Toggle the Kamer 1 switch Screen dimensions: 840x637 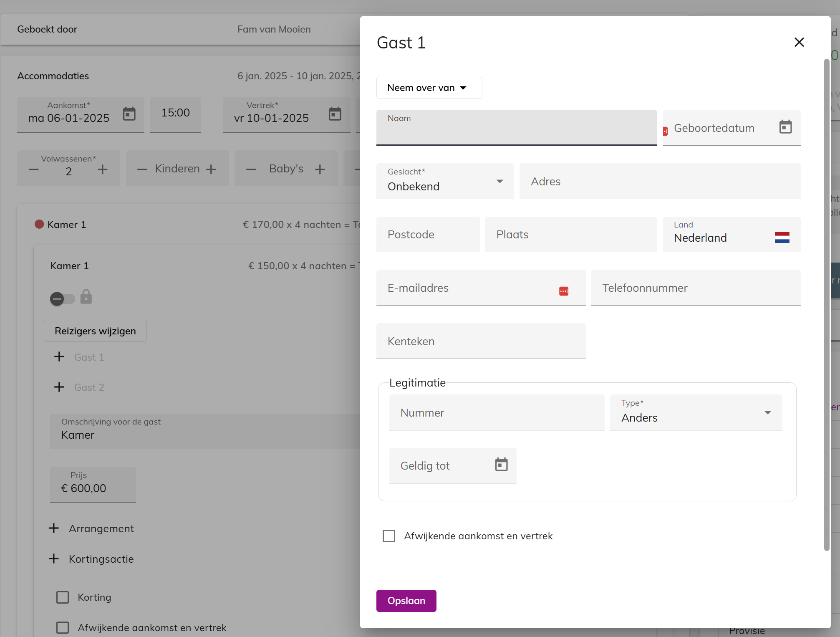point(62,298)
